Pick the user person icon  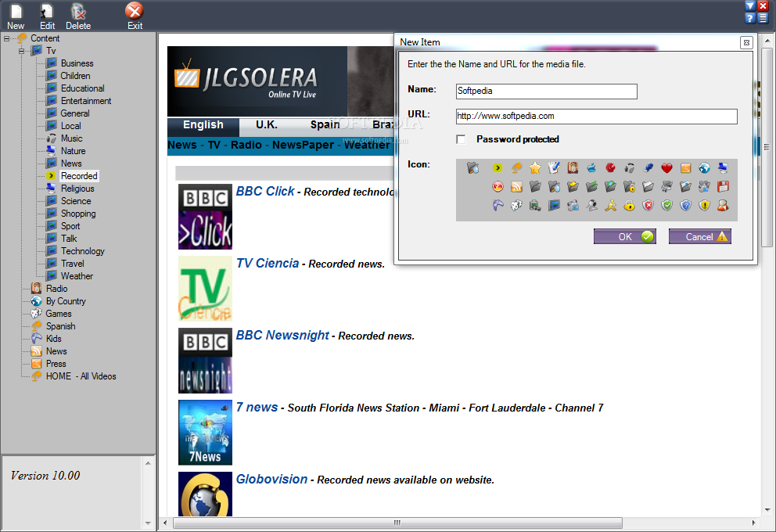[x=723, y=206]
